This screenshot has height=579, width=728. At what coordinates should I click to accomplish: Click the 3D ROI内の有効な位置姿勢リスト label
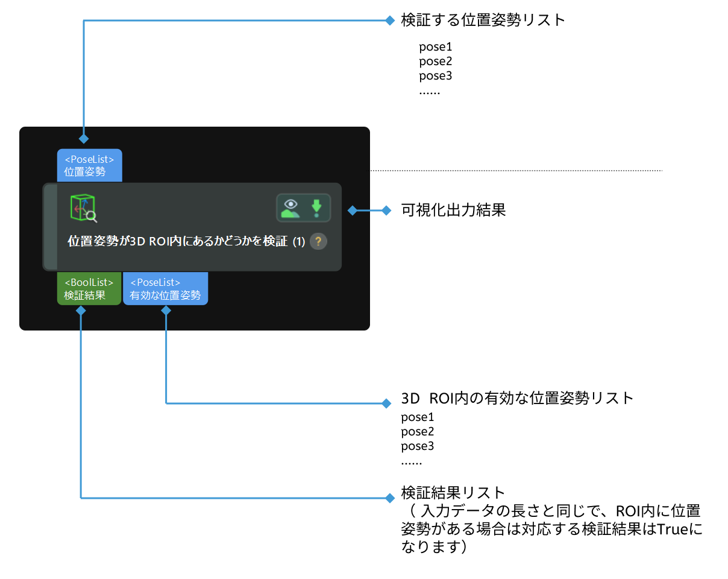518,398
